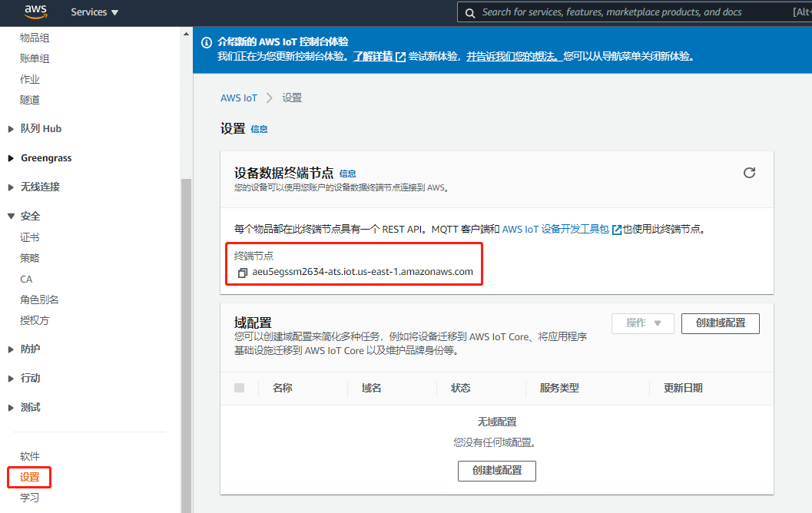
Task: Open the 操作 dropdown
Action: tap(643, 323)
